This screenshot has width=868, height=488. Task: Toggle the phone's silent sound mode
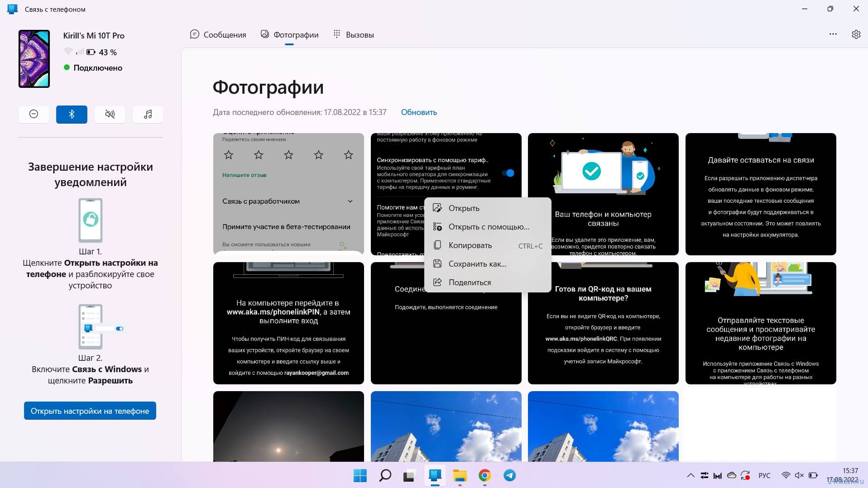pyautogui.click(x=110, y=114)
